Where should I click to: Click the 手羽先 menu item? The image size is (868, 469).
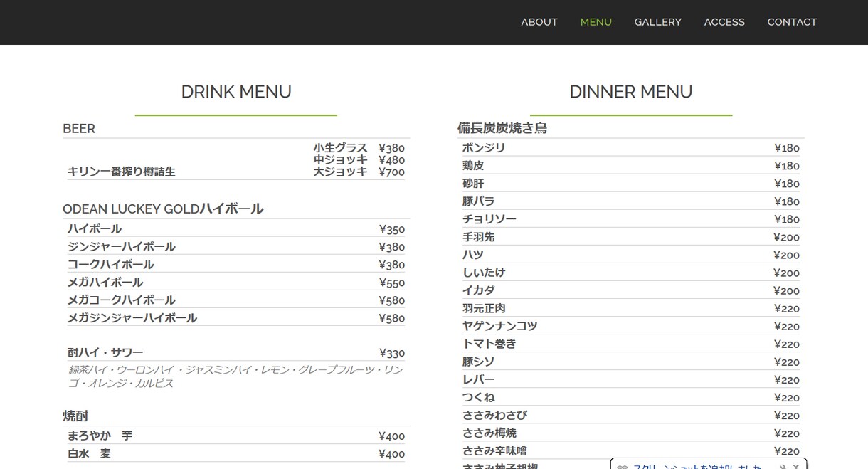click(479, 237)
